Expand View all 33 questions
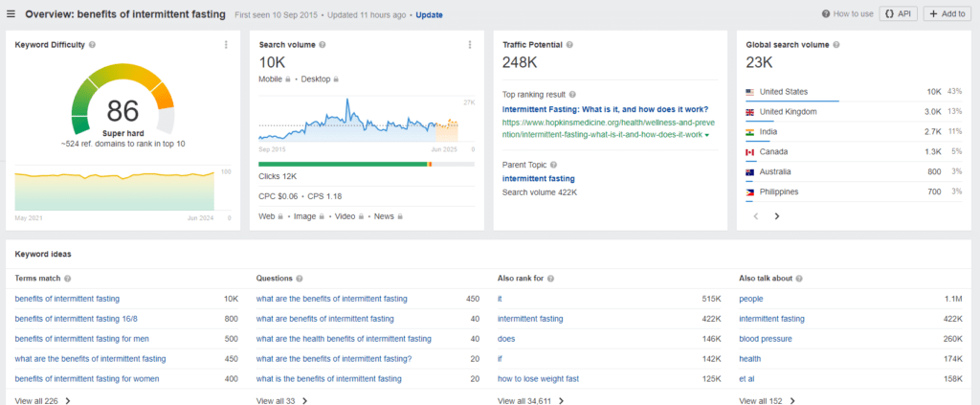This screenshot has height=405, width=980. click(282, 400)
